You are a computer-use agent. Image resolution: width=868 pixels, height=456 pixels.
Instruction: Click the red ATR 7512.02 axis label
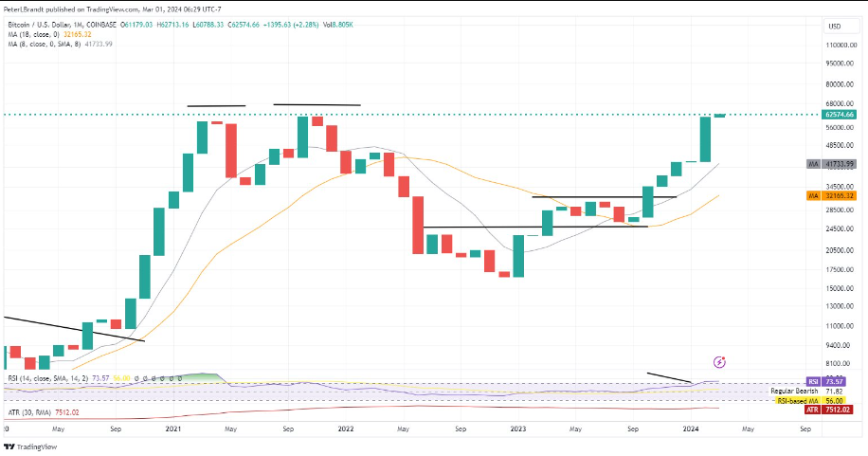pyautogui.click(x=829, y=410)
